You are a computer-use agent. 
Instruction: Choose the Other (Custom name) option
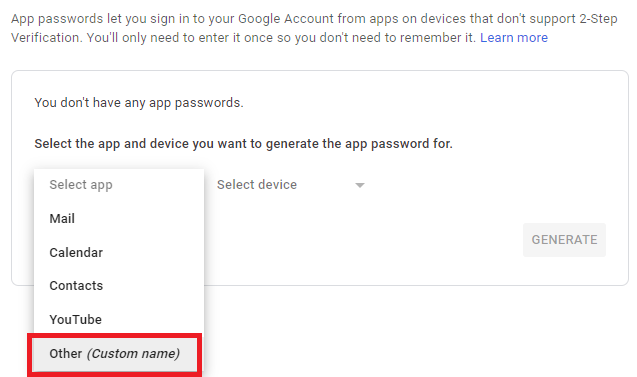click(x=115, y=353)
